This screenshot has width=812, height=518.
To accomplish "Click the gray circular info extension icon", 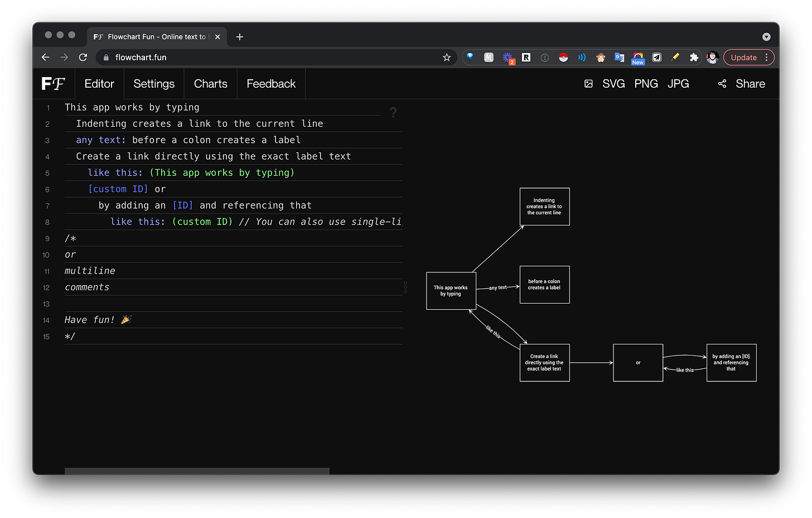I will pos(545,57).
